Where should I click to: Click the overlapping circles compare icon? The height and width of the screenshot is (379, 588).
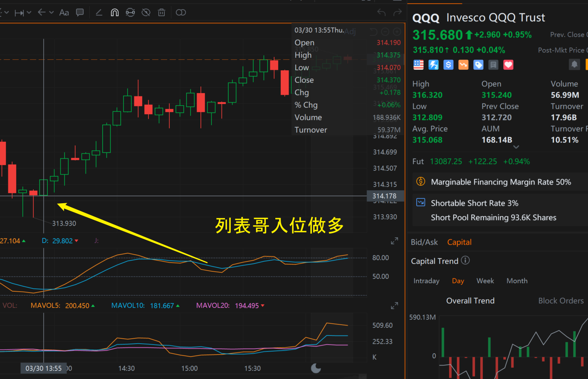coord(181,12)
